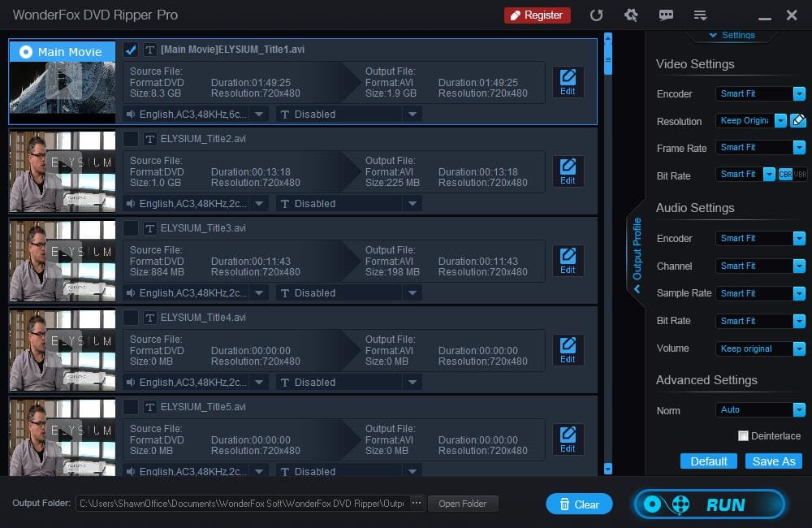Click the refresh icon in title bar
The image size is (812, 528).
pyautogui.click(x=596, y=15)
